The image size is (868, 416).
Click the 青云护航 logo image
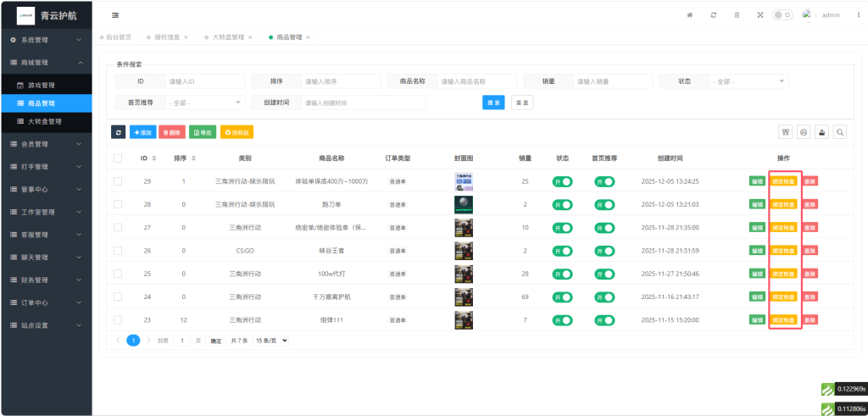(26, 15)
